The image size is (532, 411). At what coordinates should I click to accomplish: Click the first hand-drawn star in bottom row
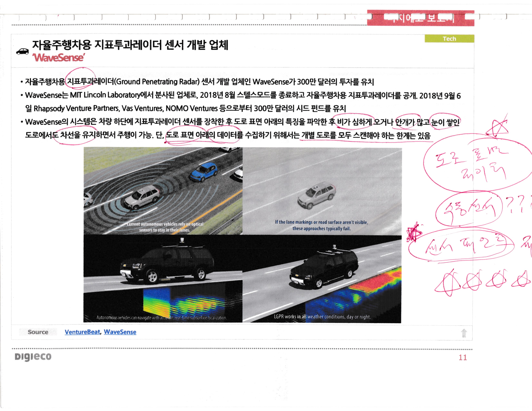448,282
